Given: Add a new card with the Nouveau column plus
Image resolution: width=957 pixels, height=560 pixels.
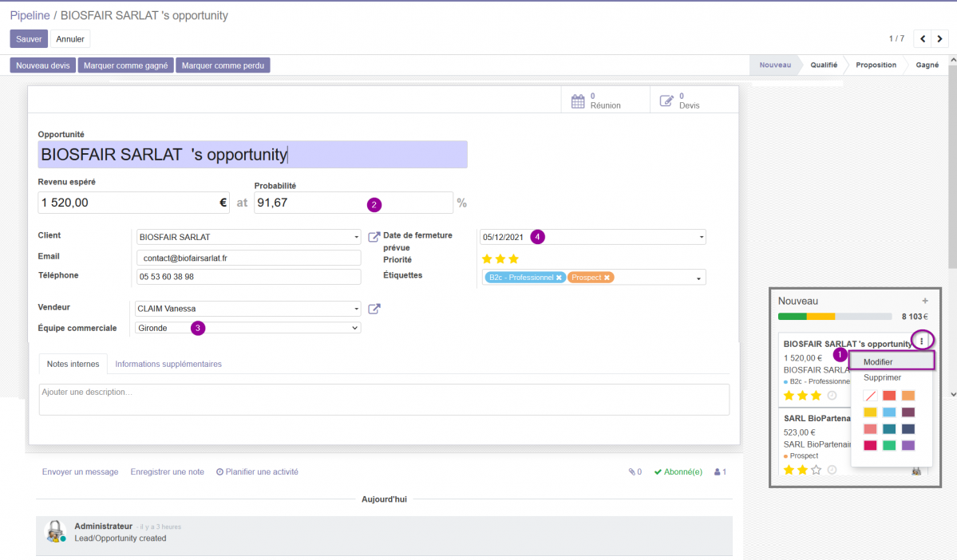Looking at the screenshot, I should (924, 301).
